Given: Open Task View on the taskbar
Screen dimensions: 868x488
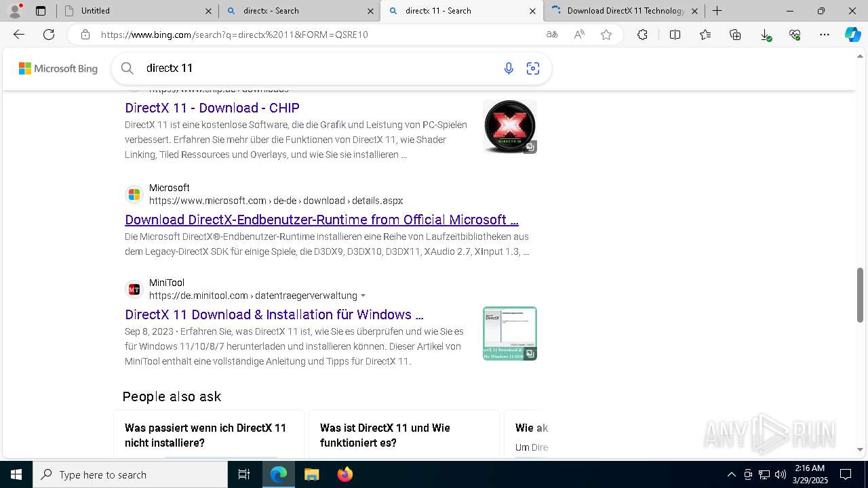Looking at the screenshot, I should (244, 474).
